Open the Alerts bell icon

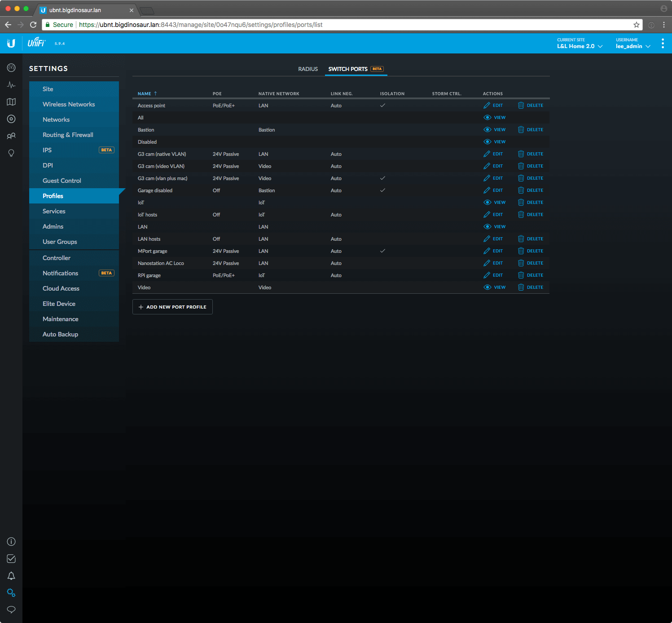[x=11, y=576]
